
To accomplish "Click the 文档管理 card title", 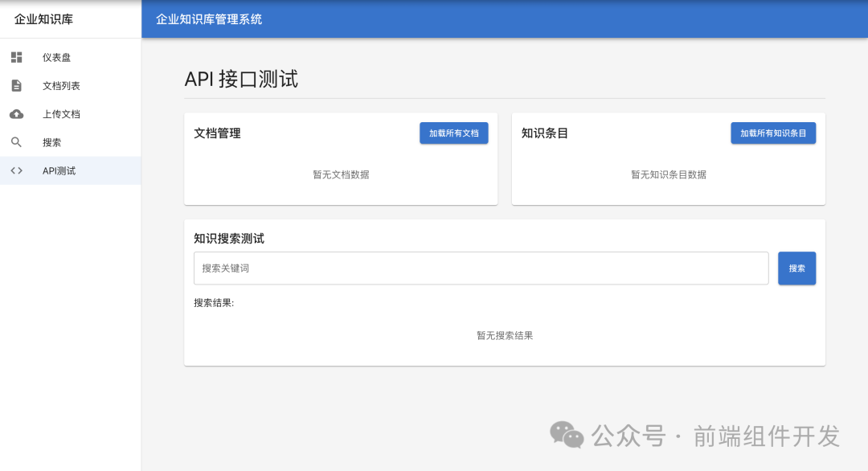I will click(x=218, y=133).
